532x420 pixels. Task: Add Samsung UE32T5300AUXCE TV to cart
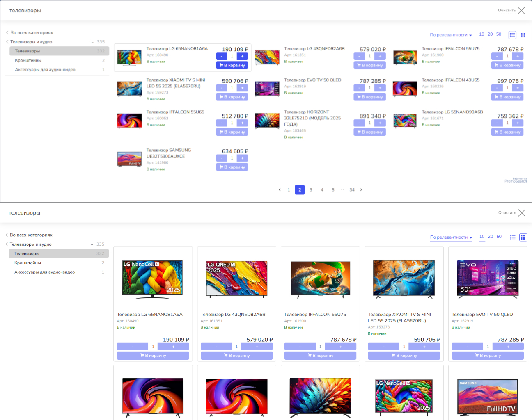click(x=232, y=167)
